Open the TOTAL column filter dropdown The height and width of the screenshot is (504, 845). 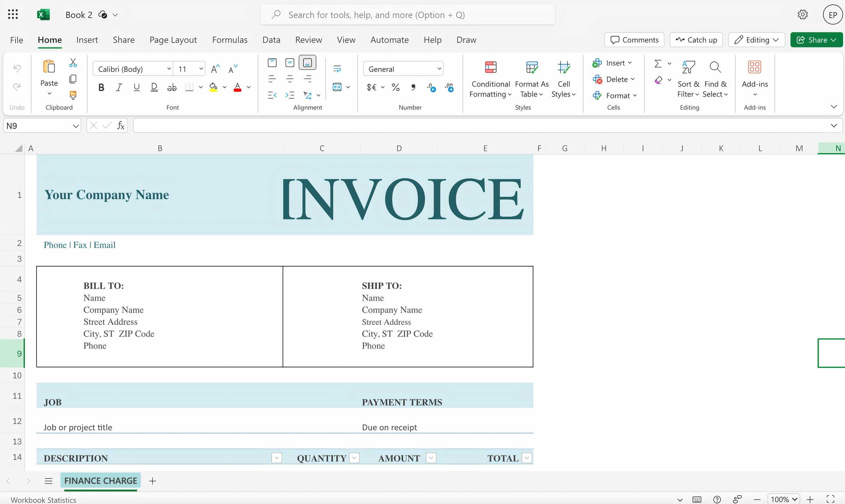[527, 458]
